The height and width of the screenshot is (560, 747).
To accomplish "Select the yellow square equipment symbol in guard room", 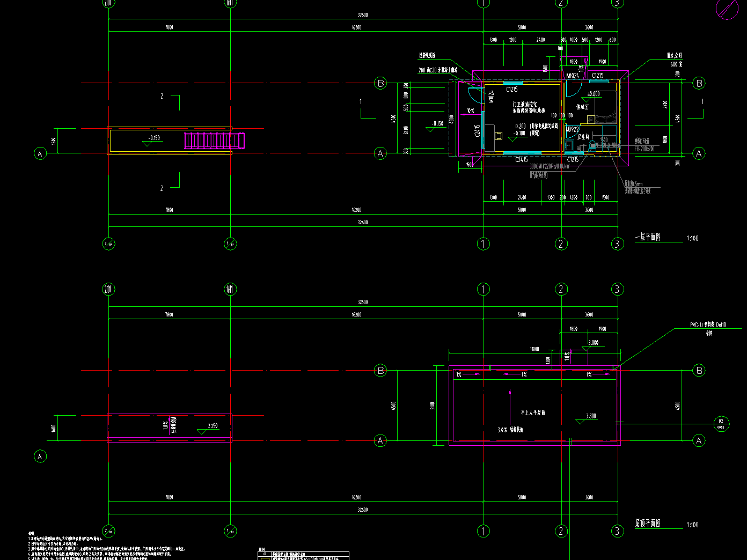I will (499, 136).
